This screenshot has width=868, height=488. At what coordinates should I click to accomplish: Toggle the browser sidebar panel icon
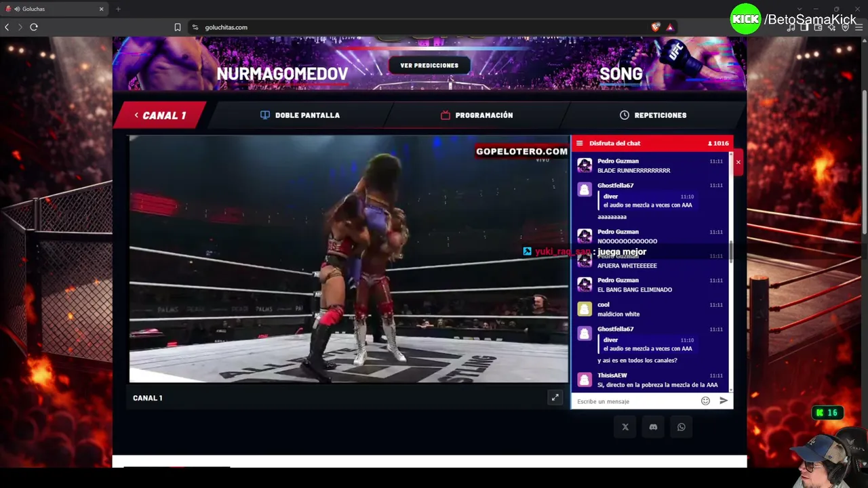804,27
